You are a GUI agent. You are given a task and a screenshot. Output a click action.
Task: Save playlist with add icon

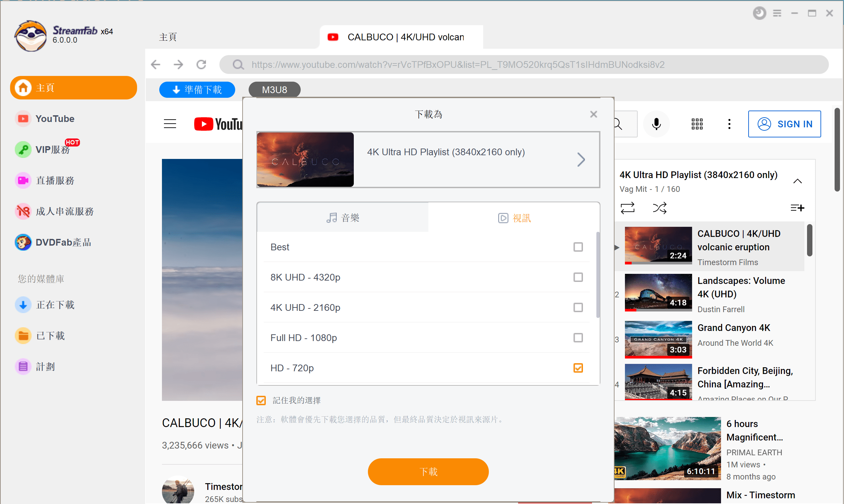pos(797,208)
